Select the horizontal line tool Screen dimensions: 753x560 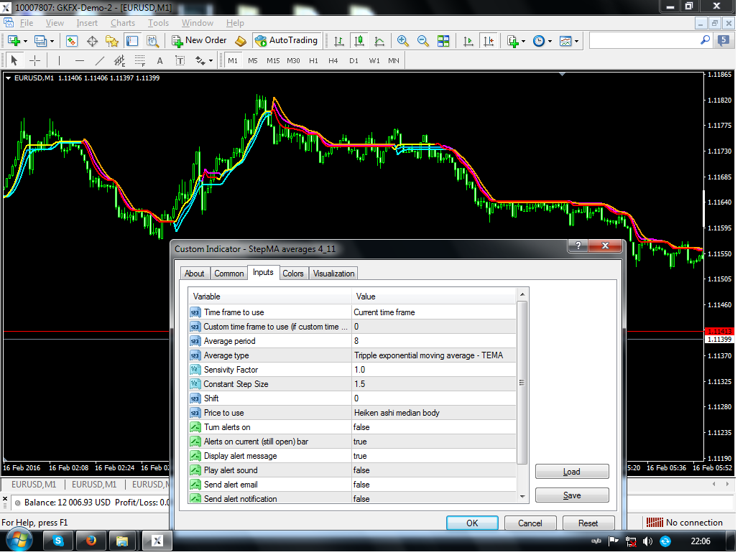(x=80, y=60)
